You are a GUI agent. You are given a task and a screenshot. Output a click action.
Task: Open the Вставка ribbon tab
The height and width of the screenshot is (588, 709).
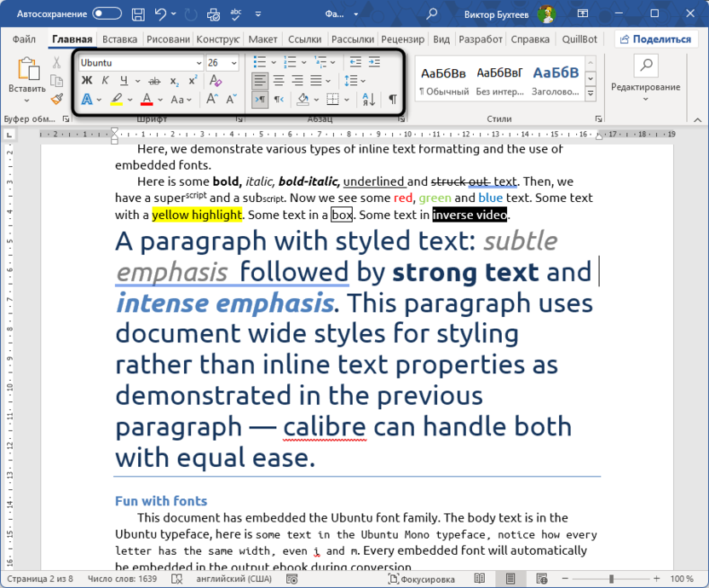point(119,39)
